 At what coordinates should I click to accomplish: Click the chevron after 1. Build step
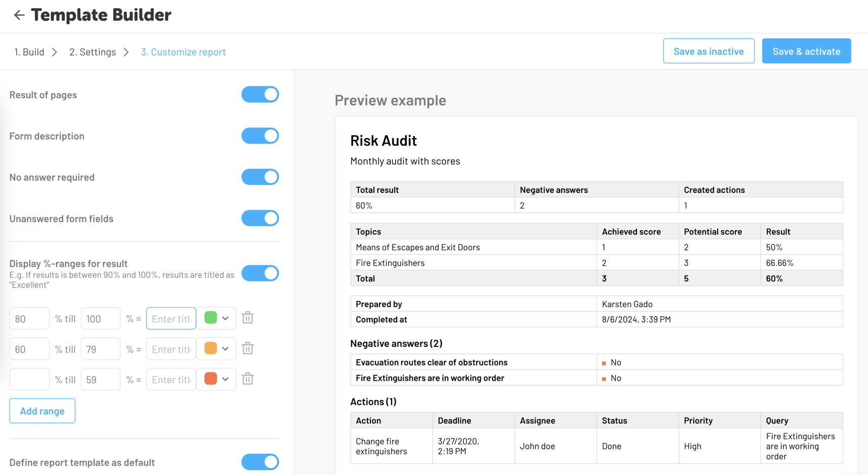pyautogui.click(x=55, y=52)
